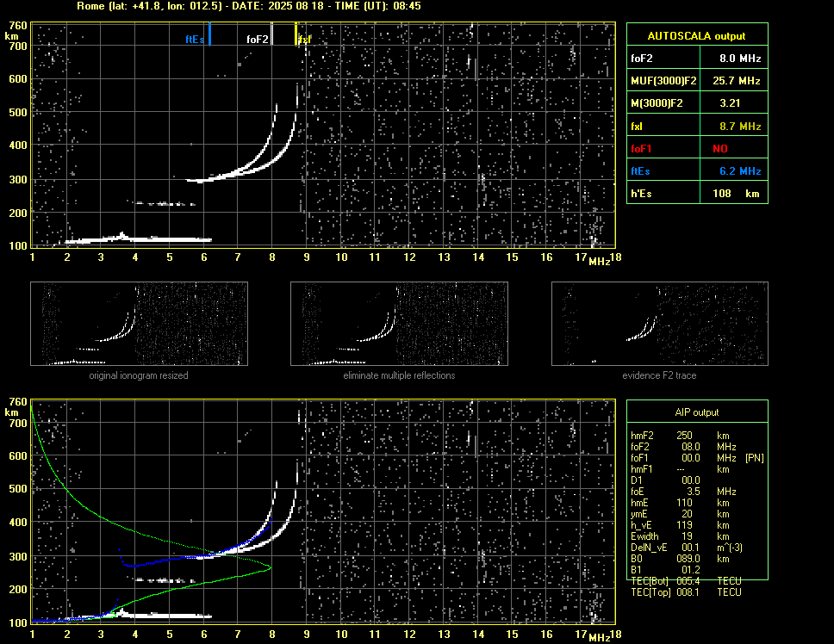Click the [PN] tag beside foF1
Screen dimensions: 834x644
point(754,458)
